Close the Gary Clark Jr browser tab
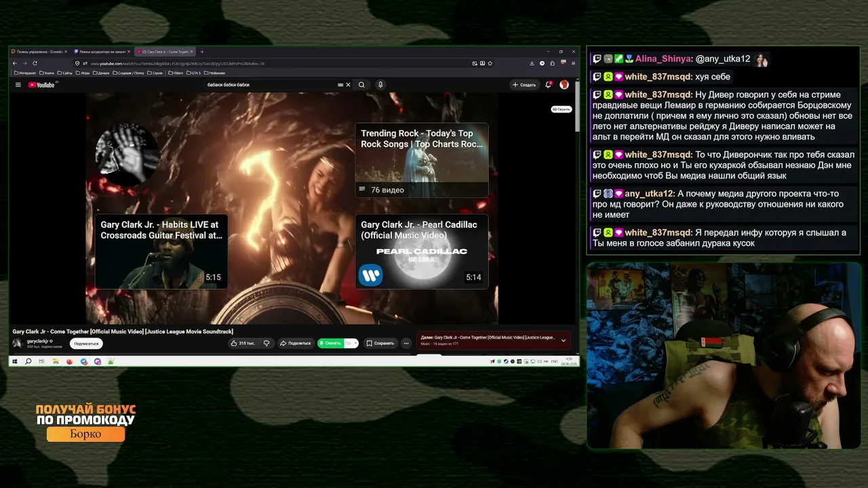This screenshot has height=488, width=868. tap(192, 52)
